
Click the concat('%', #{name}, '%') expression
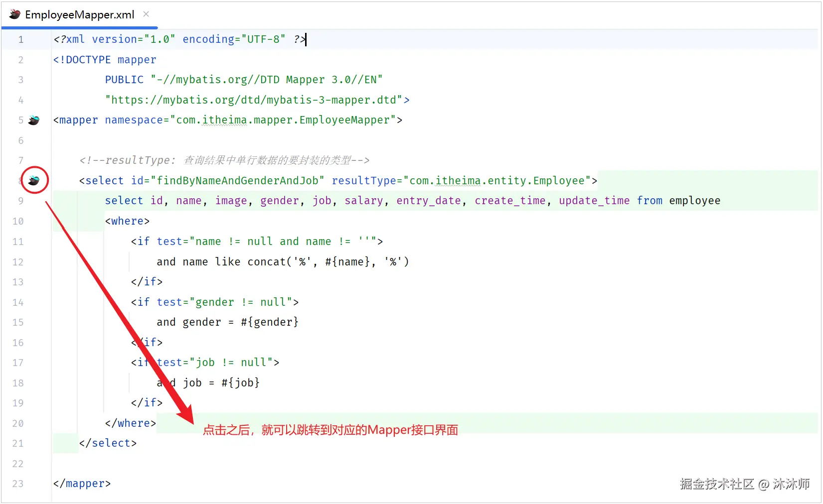[x=328, y=261]
